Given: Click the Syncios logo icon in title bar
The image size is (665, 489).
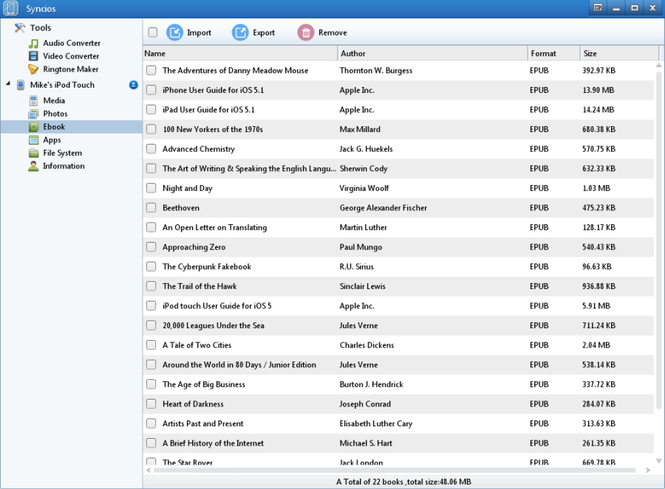Looking at the screenshot, I should (x=11, y=8).
